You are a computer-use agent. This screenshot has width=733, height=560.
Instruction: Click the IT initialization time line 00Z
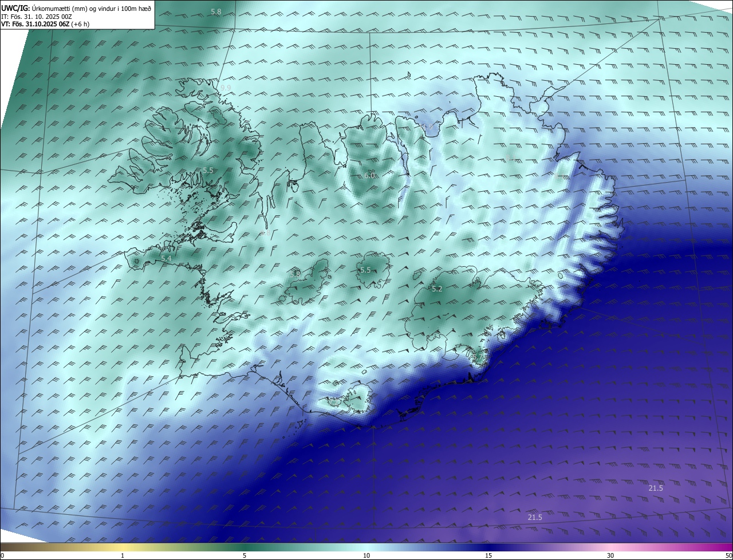click(x=36, y=17)
